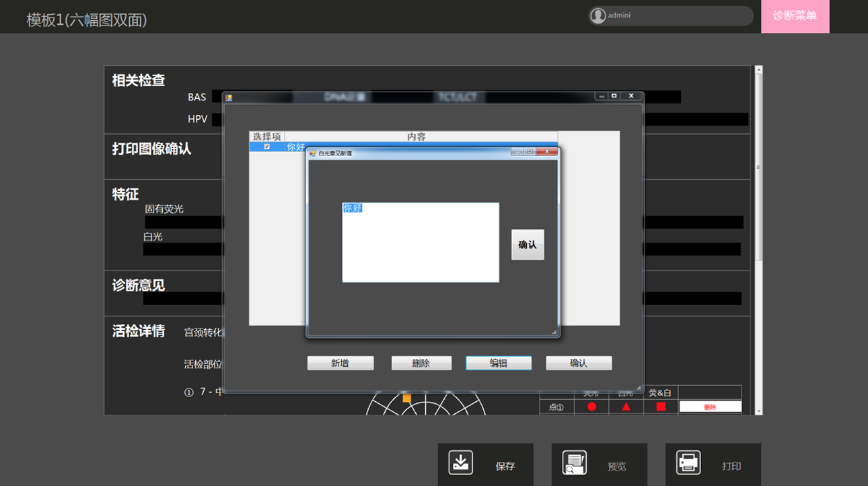Click the 诊断意见 section heading
Viewport: 868px width, 486px height.
tap(139, 285)
